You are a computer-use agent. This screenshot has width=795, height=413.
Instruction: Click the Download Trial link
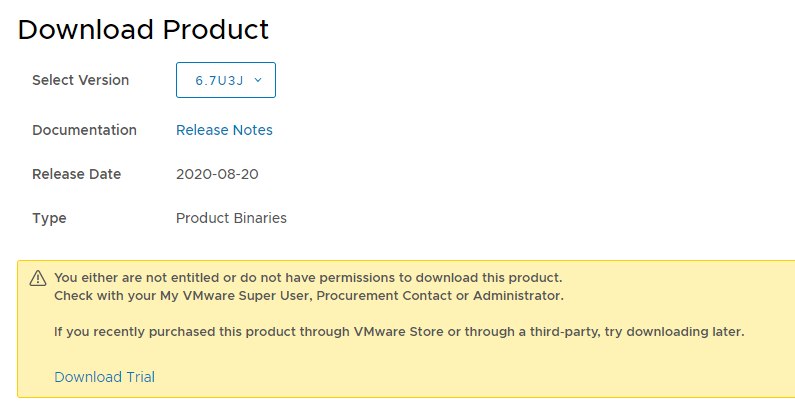(x=104, y=377)
